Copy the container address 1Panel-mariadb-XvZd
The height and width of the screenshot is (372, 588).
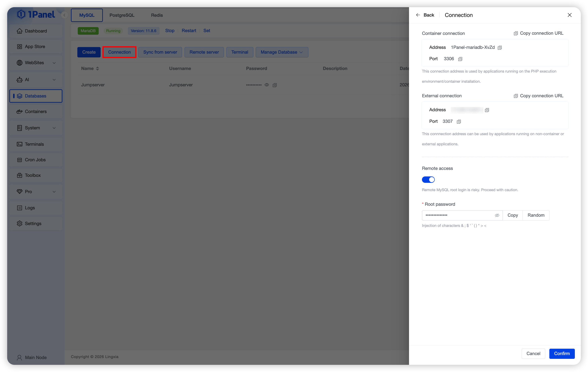[x=500, y=48]
